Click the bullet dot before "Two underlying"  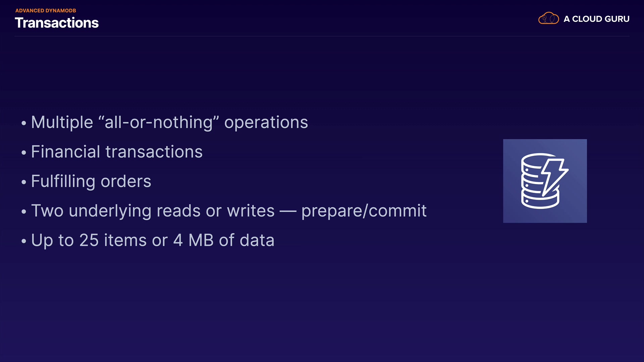tap(23, 212)
